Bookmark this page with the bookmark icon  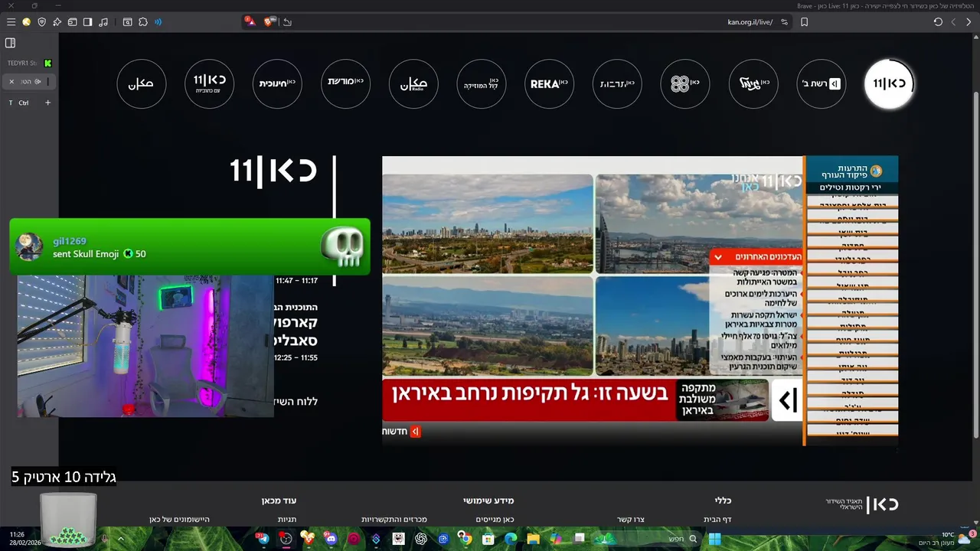coord(804,22)
